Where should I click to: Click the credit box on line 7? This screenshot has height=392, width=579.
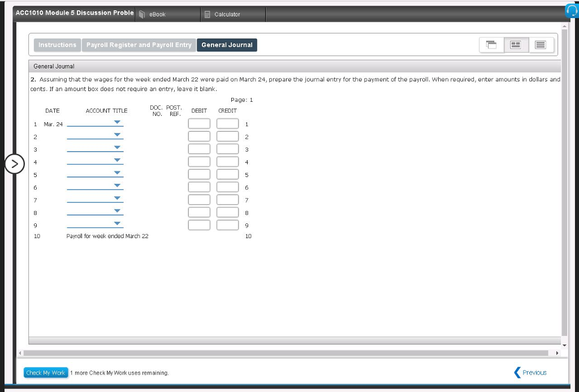tap(227, 200)
